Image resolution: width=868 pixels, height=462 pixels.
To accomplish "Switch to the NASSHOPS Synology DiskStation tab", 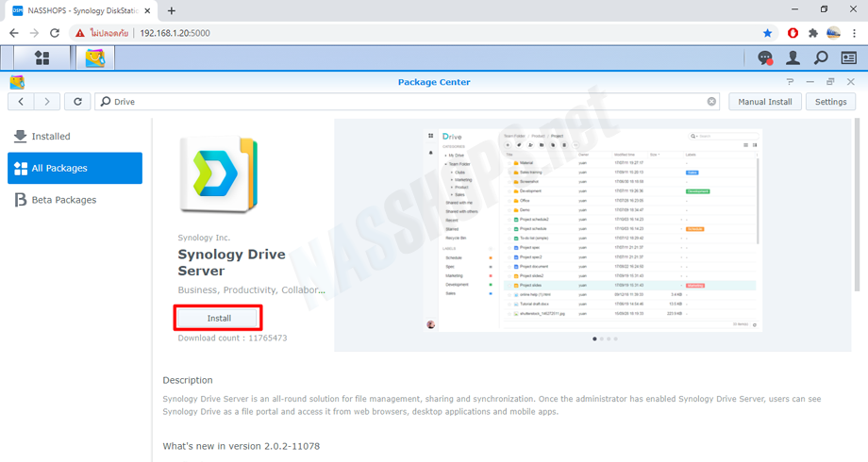I will (82, 10).
